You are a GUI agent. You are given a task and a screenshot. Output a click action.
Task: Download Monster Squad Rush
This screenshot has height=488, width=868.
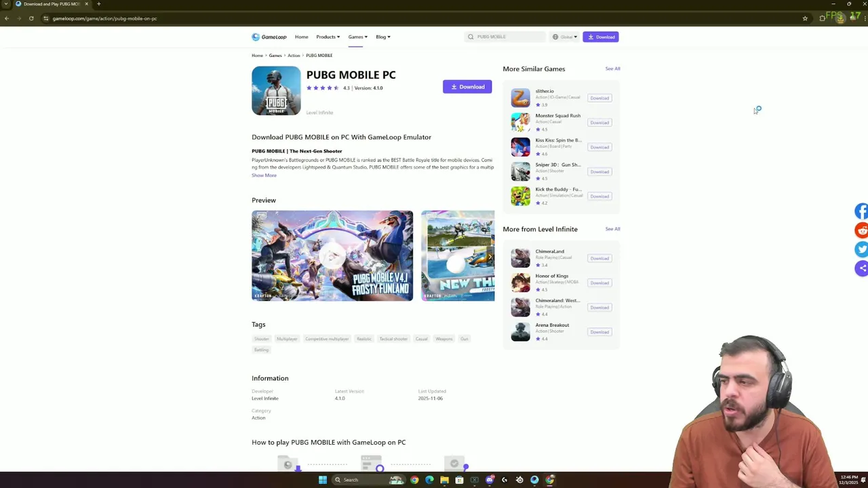click(599, 122)
